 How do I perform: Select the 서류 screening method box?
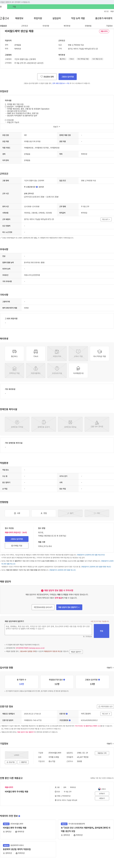17,513
